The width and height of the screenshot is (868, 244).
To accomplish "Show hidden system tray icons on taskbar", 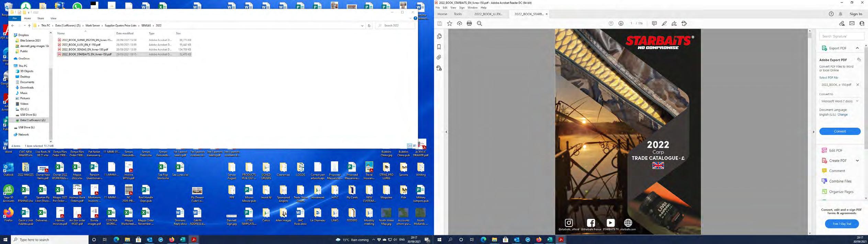I will tap(373, 240).
